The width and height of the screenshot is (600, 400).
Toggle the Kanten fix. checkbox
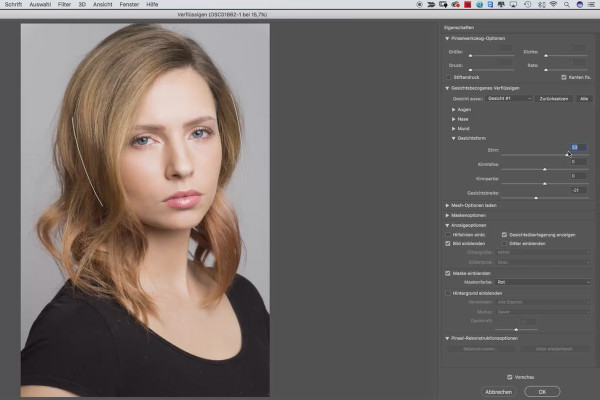pos(564,77)
